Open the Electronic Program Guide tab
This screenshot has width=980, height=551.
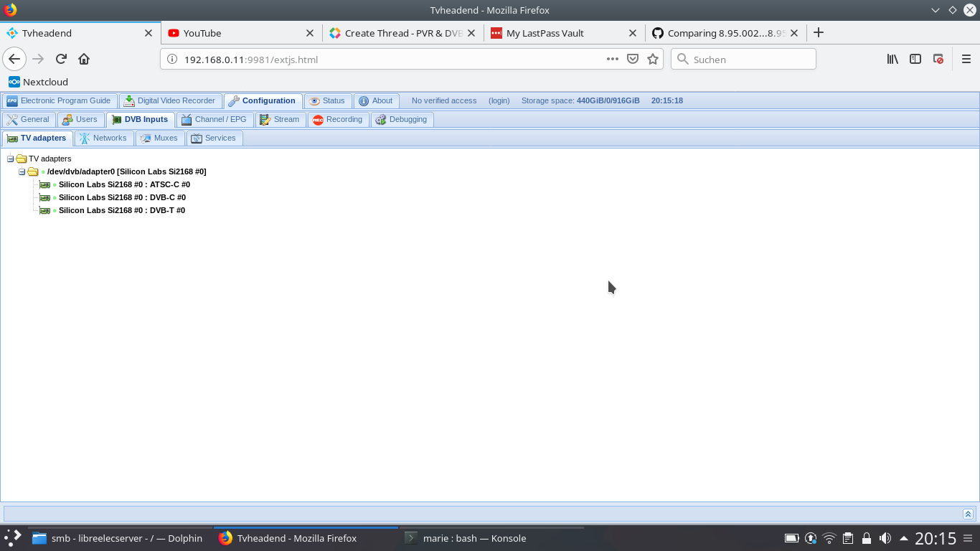59,100
